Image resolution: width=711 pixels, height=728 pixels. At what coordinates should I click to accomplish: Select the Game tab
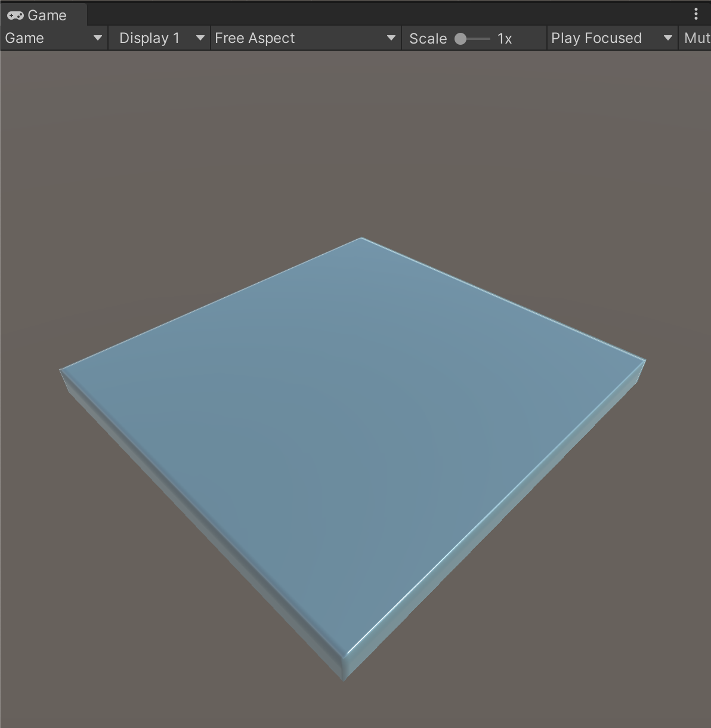tap(44, 15)
